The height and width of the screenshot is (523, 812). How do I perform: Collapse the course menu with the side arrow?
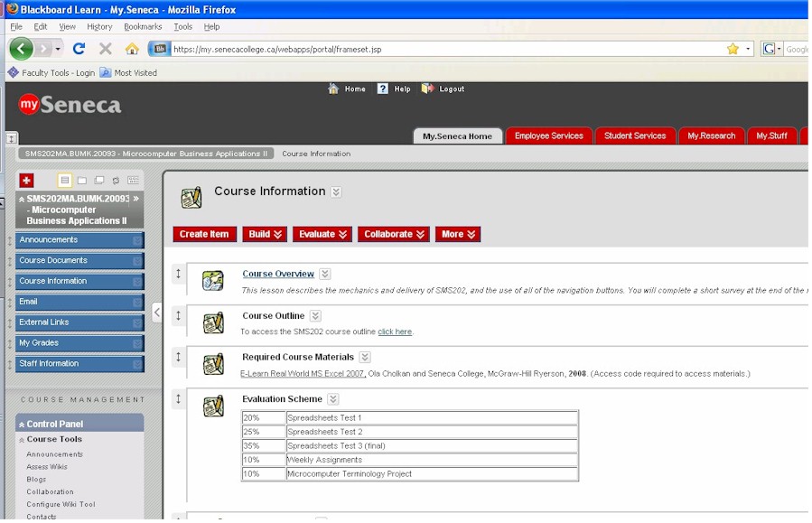pos(157,313)
